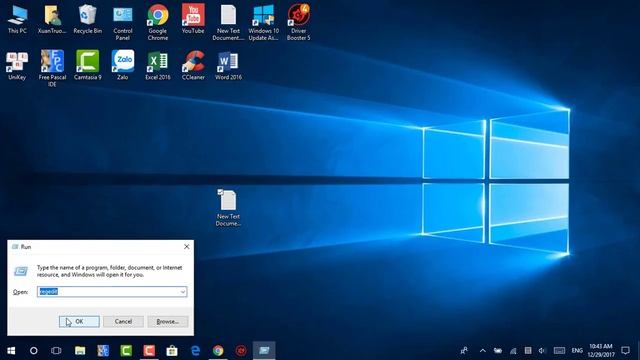The image size is (640, 360).
Task: Launch Google Chrome from desktop
Action: (x=158, y=23)
